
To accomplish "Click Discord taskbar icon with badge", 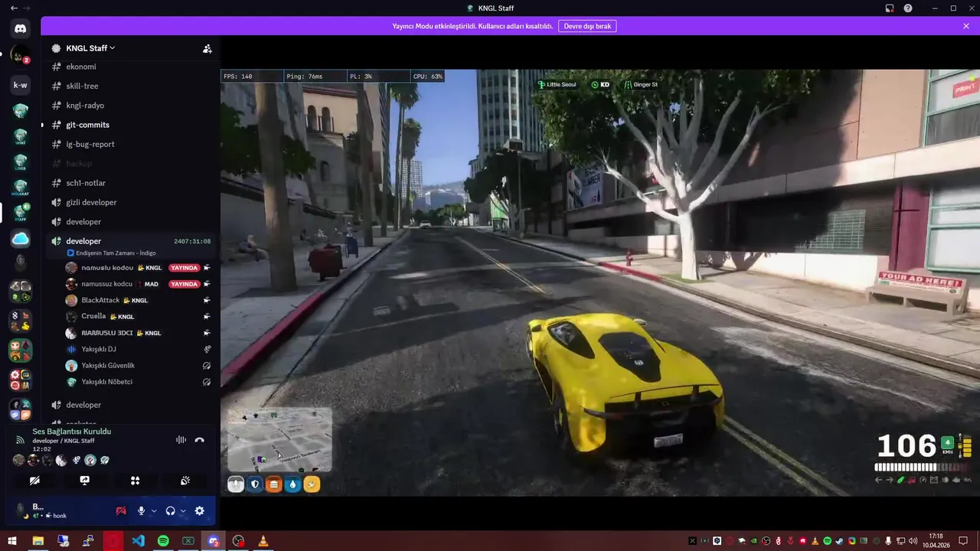I will point(214,541).
